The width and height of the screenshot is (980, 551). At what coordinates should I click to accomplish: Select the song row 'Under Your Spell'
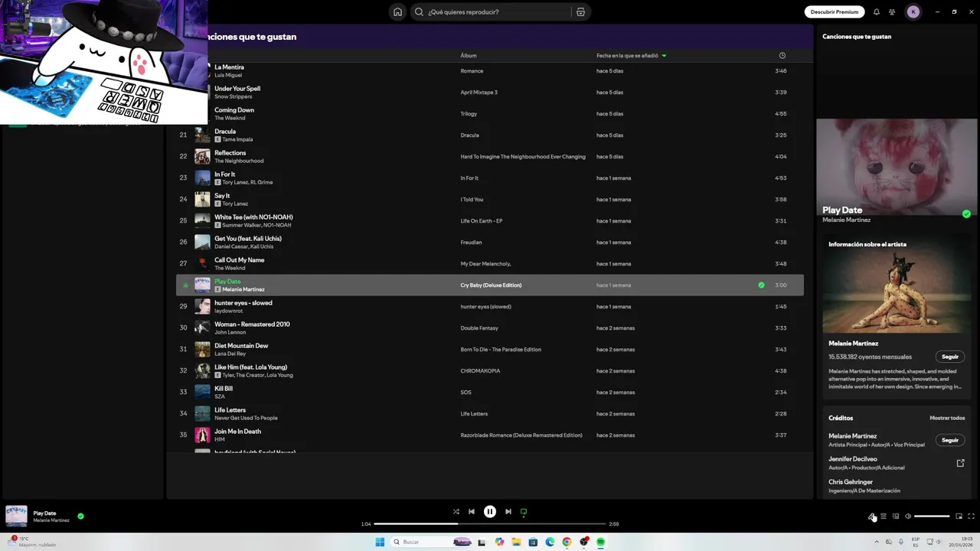(490, 92)
